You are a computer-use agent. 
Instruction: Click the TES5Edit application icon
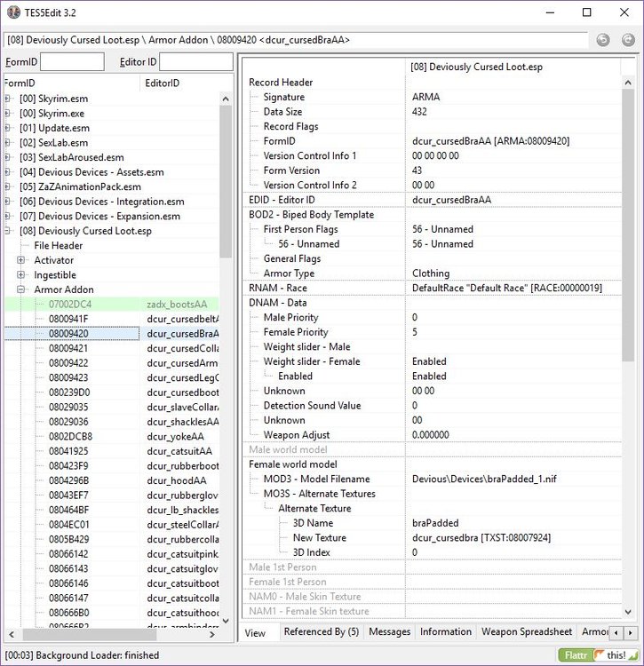(x=13, y=12)
